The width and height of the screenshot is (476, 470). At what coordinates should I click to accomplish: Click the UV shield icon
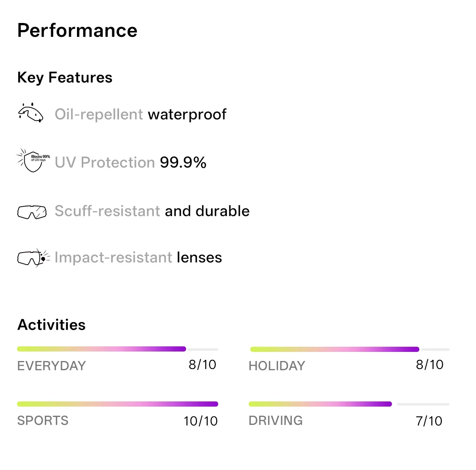tap(33, 160)
